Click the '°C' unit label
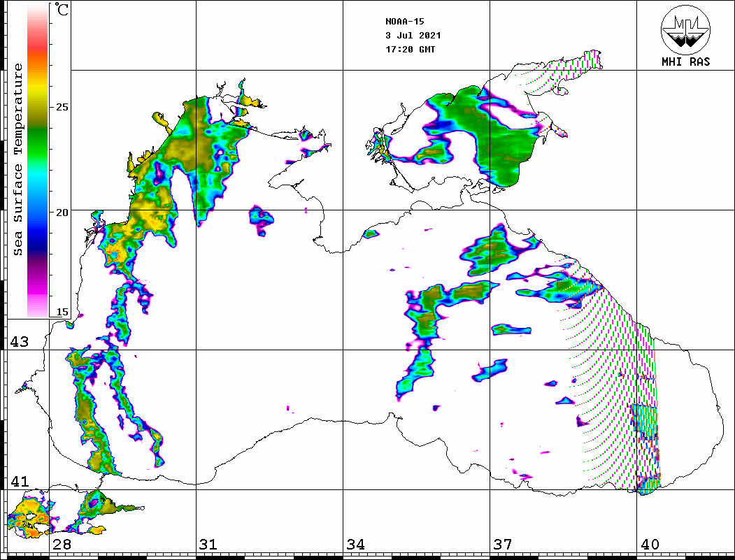 (62, 9)
